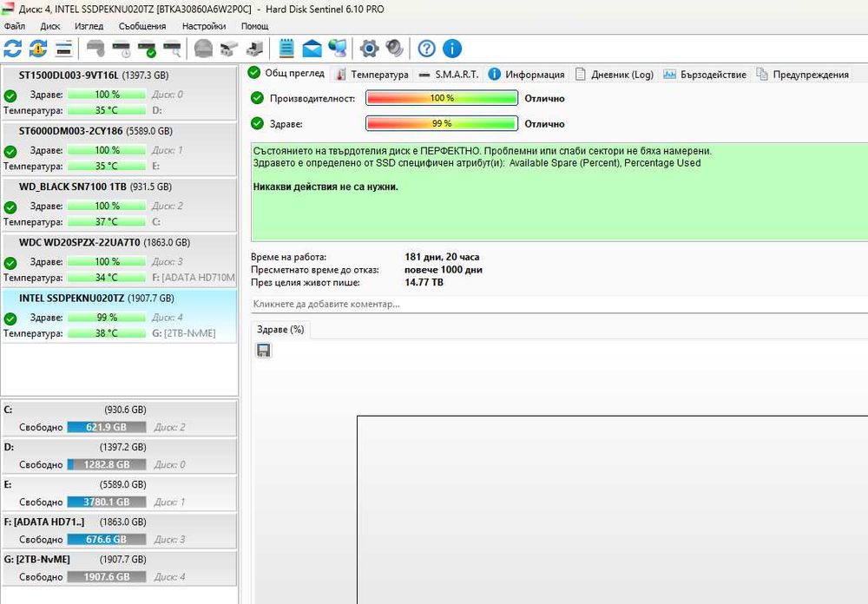Select the G: [2TB-NvME] partition entry
Screen dimensions: 868x604
[x=120, y=568]
